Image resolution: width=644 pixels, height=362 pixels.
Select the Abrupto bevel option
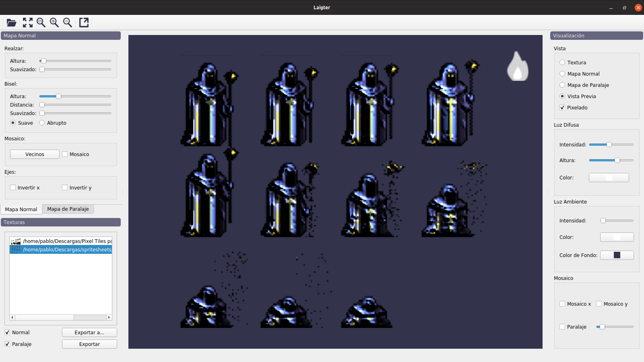click(x=53, y=123)
